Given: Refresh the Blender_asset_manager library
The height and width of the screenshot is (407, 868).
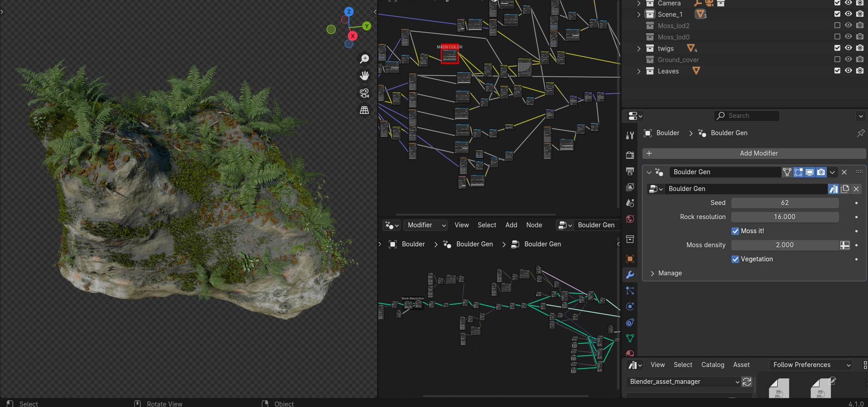Looking at the screenshot, I should click(747, 382).
